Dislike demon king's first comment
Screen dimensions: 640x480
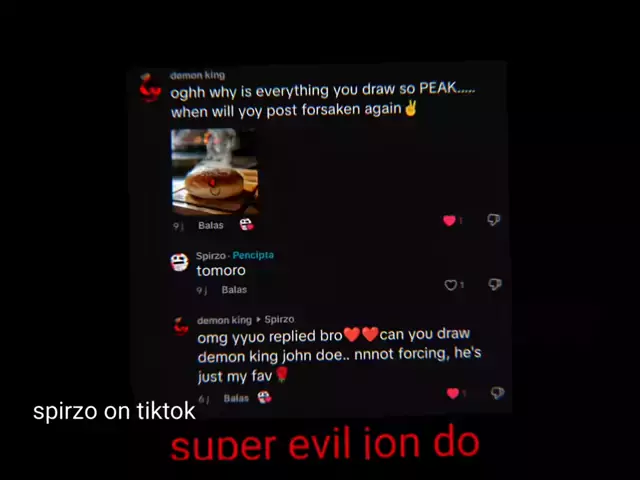click(493, 220)
